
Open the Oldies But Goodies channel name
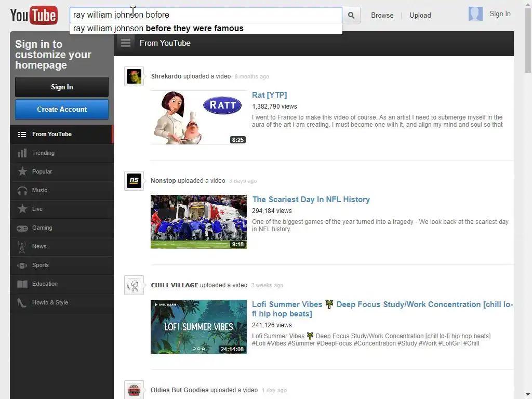(x=179, y=390)
